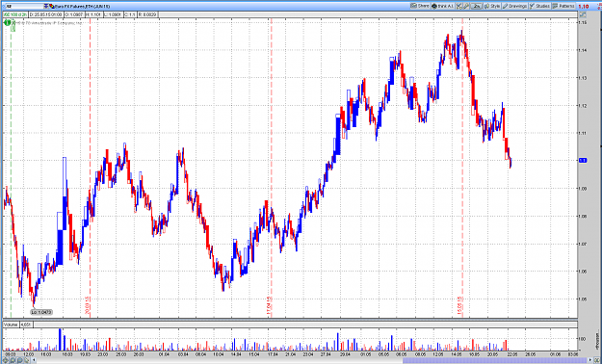
Task: Open the Drawings menu
Action: point(514,6)
